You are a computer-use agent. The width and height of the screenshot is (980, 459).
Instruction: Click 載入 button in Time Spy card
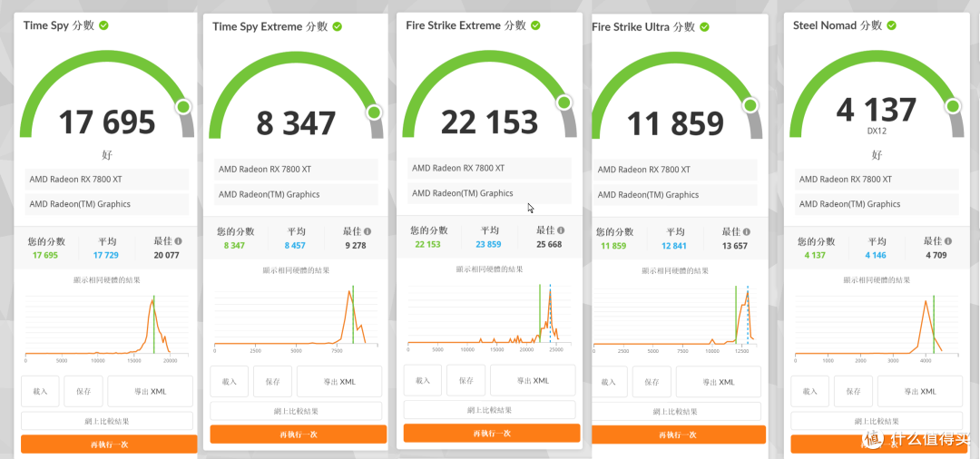40,392
